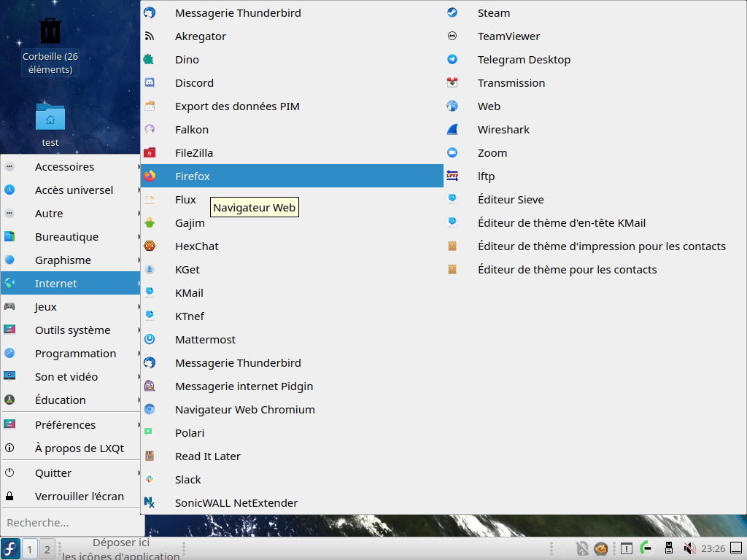The height and width of the screenshot is (560, 747).
Task: Launch Read It Later
Action: (292, 456)
